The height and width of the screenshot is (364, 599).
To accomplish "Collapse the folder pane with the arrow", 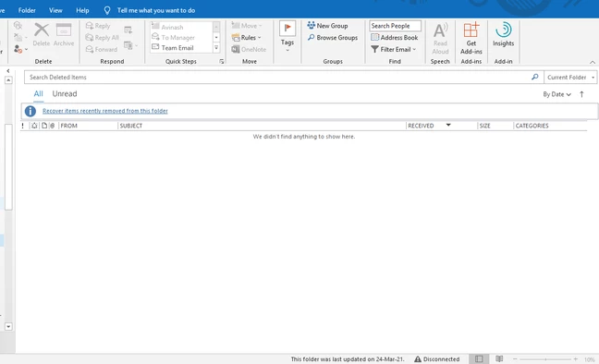I will (x=8, y=71).
